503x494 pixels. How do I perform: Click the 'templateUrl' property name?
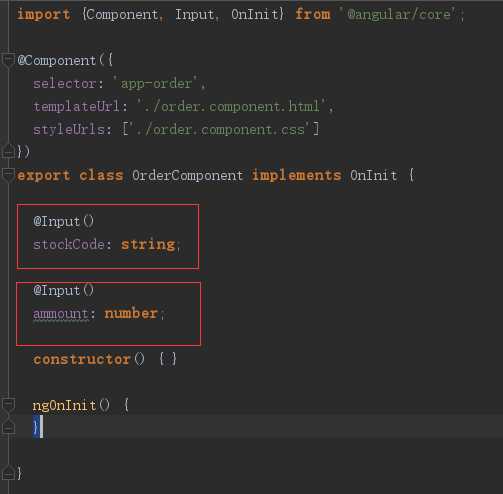76,106
